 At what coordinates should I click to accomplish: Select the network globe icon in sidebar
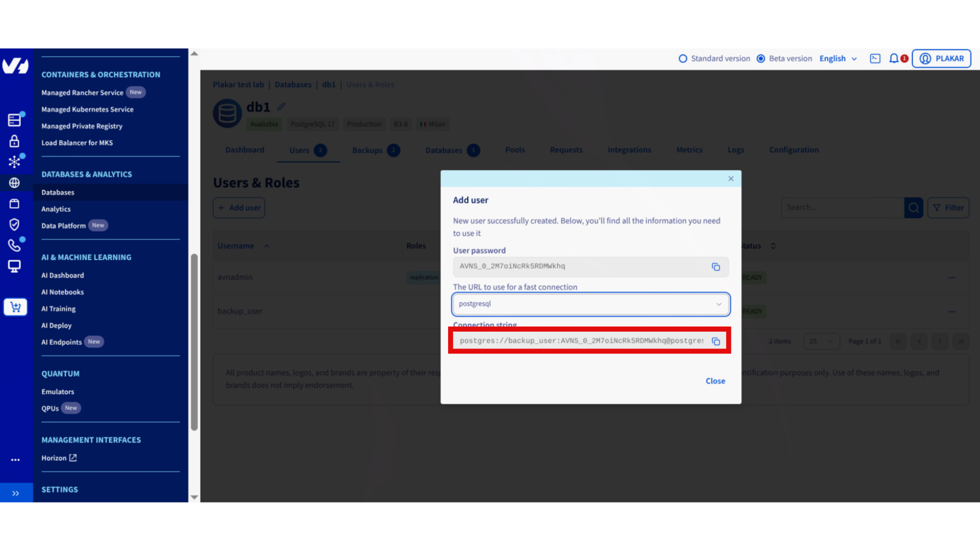[14, 183]
